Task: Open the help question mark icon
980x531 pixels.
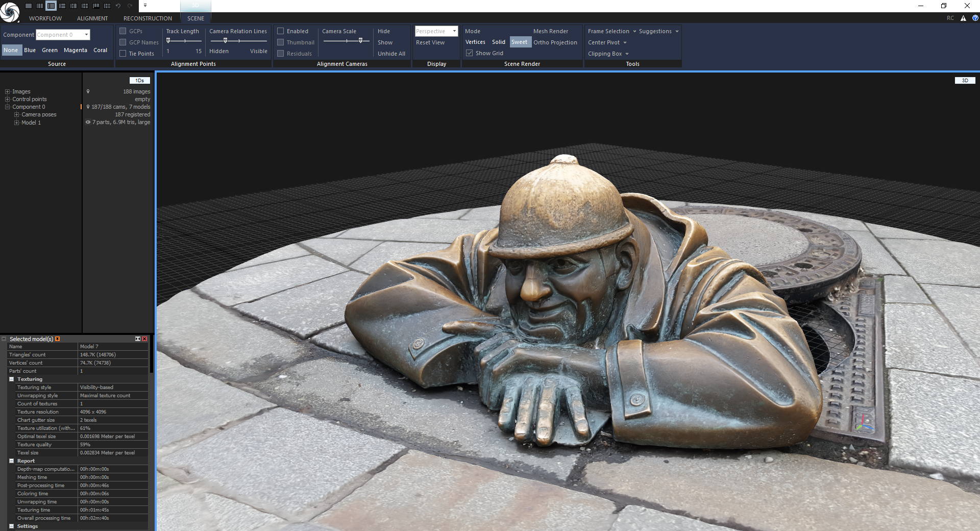Action: (x=975, y=18)
